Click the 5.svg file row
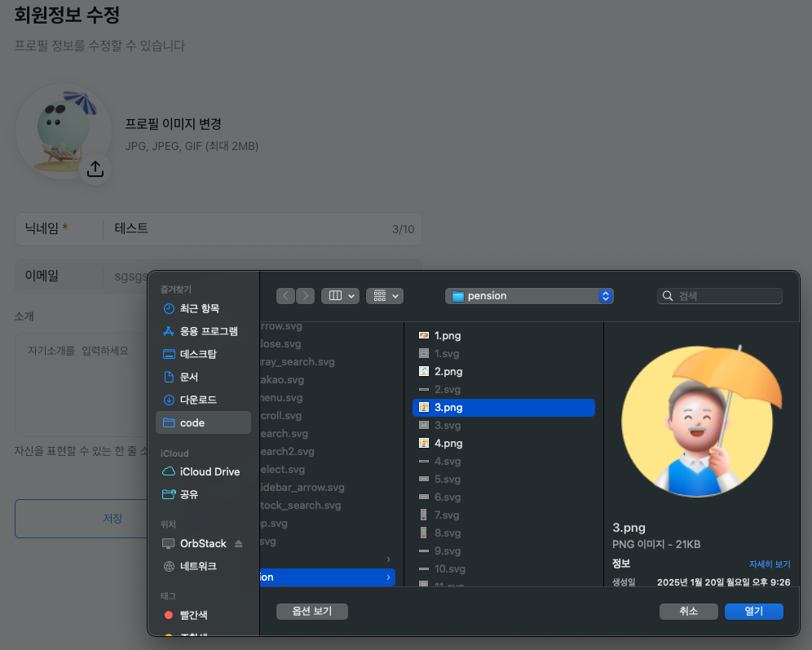 (x=503, y=479)
